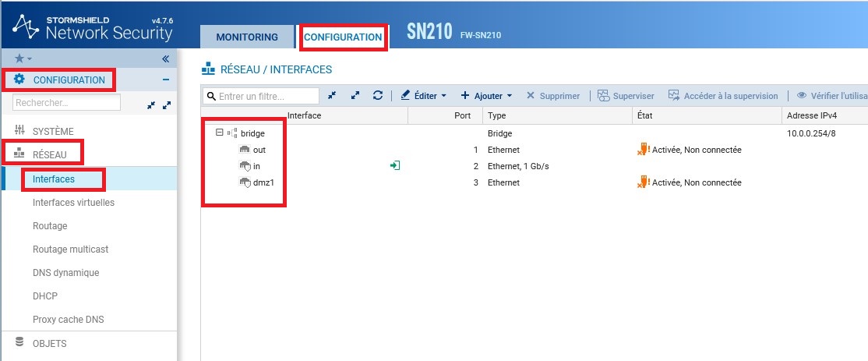Screen dimensions: 868x361
Task: Open Routage multicast in sidebar
Action: 70,250
